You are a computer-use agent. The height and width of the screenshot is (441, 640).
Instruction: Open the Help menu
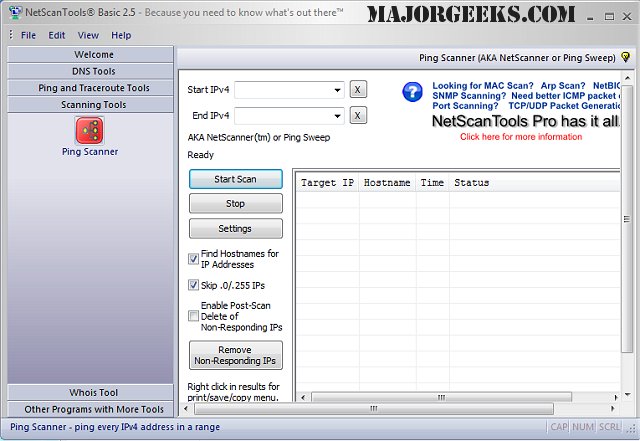(x=121, y=36)
